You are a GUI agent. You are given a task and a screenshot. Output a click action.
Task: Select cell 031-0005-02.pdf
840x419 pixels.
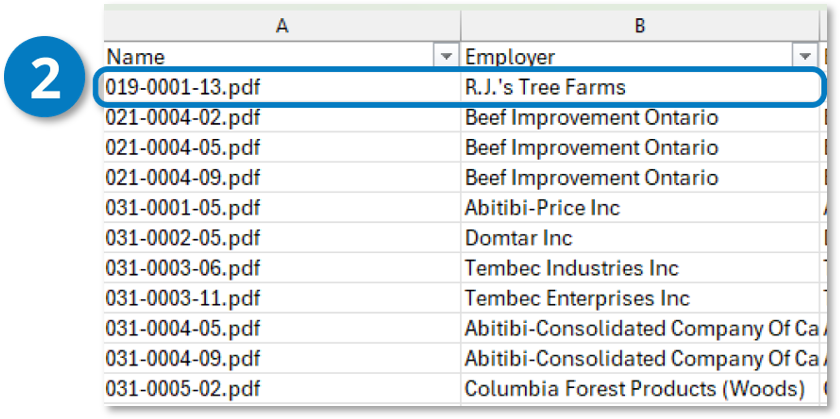(x=282, y=388)
